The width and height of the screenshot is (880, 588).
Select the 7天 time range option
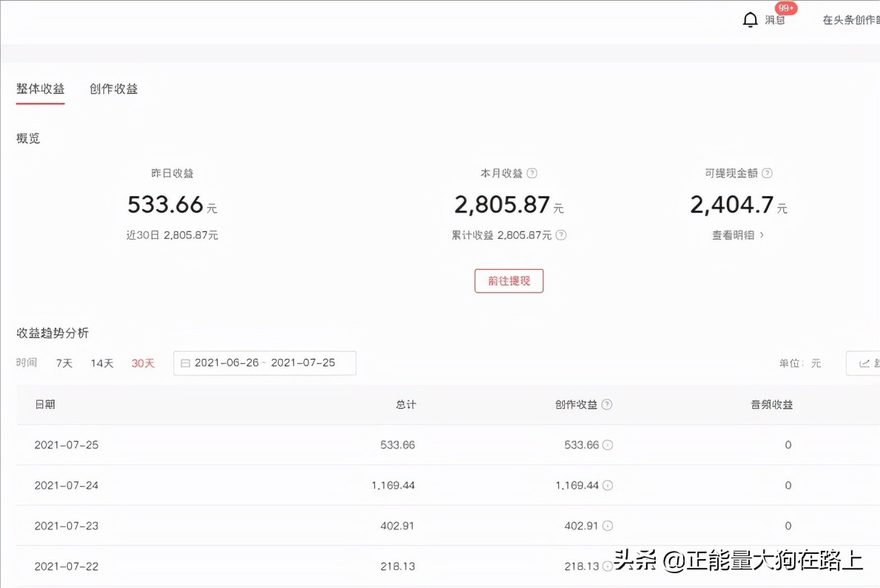coord(64,362)
